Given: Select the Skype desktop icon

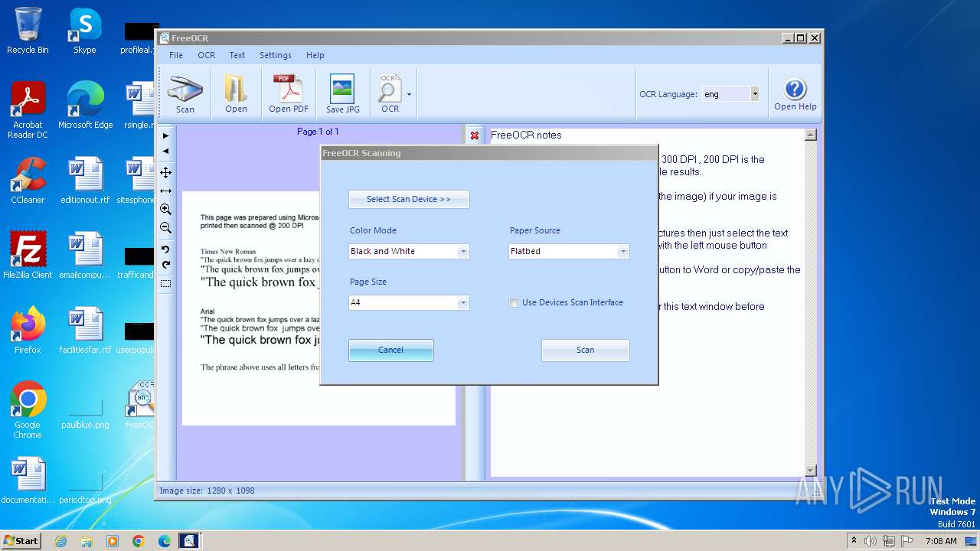Looking at the screenshot, I should click(x=84, y=31).
